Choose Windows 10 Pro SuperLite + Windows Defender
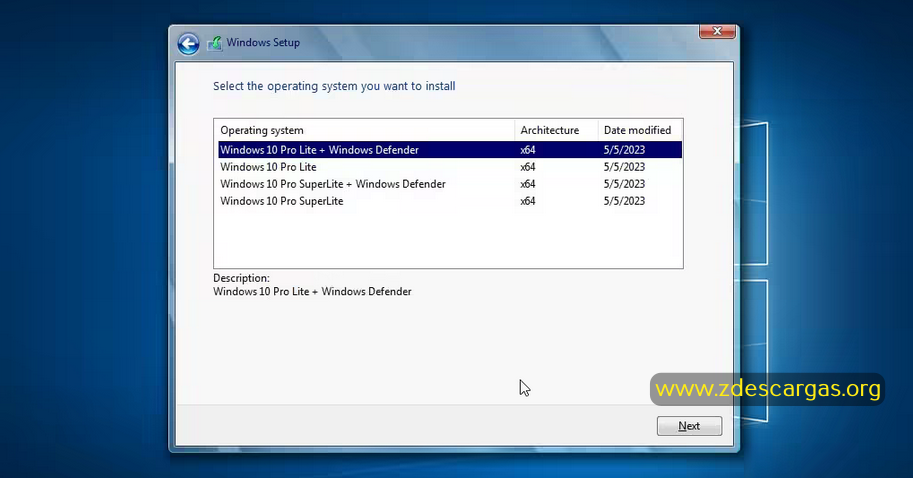Screen dimensions: 913x478 click(x=450, y=184)
